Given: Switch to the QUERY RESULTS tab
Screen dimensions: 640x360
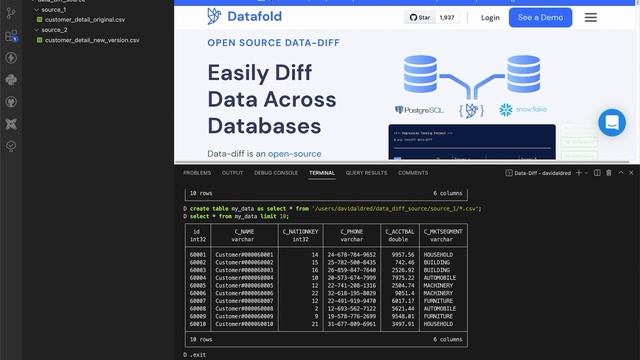Looking at the screenshot, I should [367, 173].
